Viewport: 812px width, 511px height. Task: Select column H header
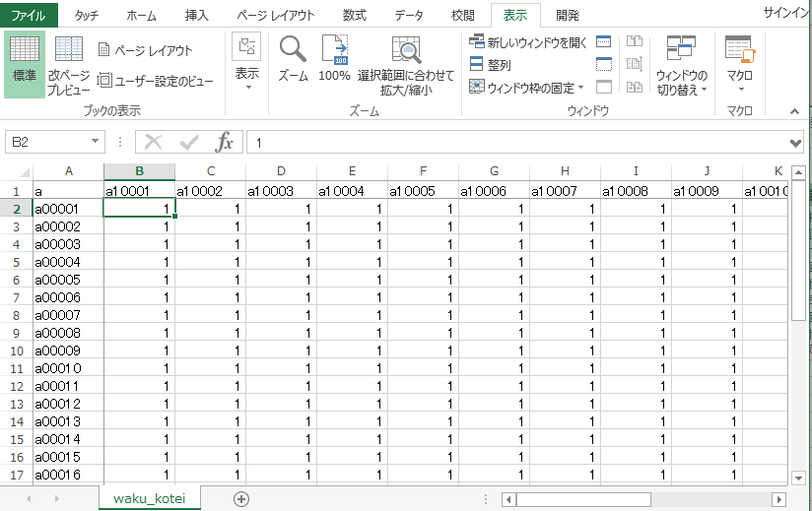pos(565,171)
